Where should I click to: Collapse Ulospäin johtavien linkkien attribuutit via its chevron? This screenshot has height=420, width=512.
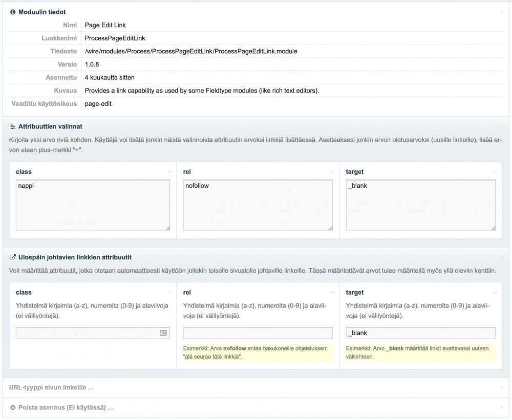(502, 257)
